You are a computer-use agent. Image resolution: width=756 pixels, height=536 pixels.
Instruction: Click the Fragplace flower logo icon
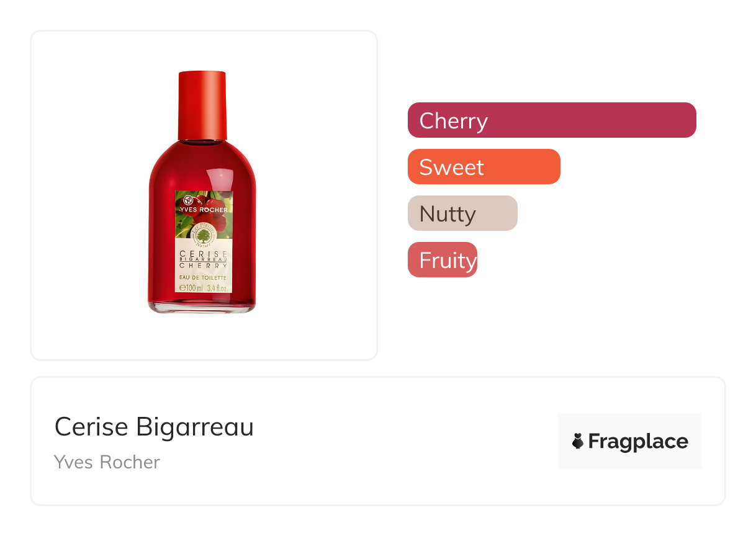(578, 441)
